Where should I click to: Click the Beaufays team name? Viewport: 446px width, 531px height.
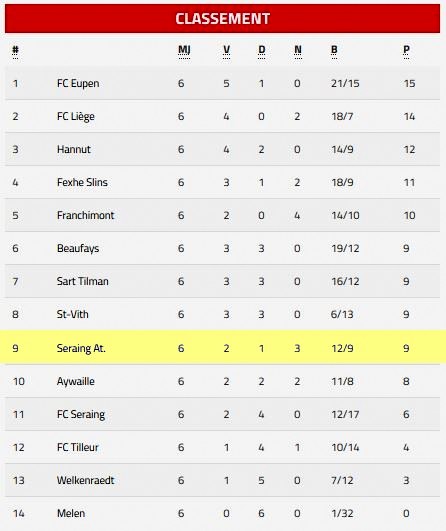(x=78, y=249)
